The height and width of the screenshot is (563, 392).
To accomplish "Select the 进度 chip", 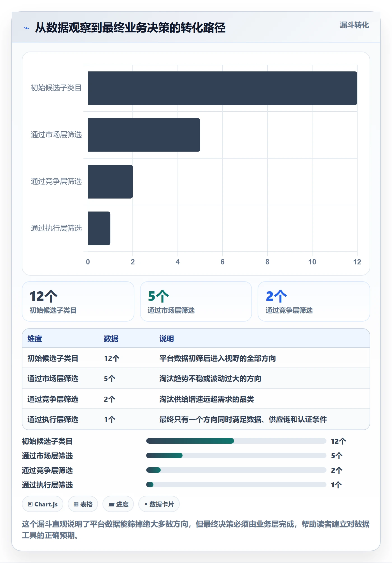I will pos(118,504).
